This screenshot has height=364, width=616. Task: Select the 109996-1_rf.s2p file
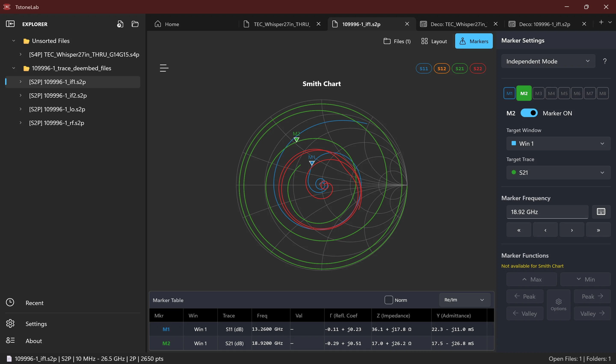coord(56,123)
